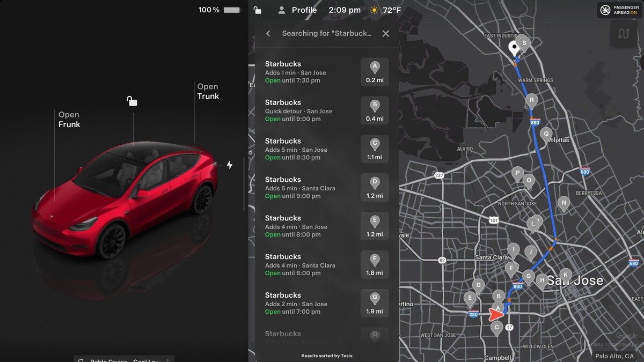Image resolution: width=644 pixels, height=362 pixels.
Task: Toggle the Passenger Airbag indicator
Action: pyautogui.click(x=619, y=10)
